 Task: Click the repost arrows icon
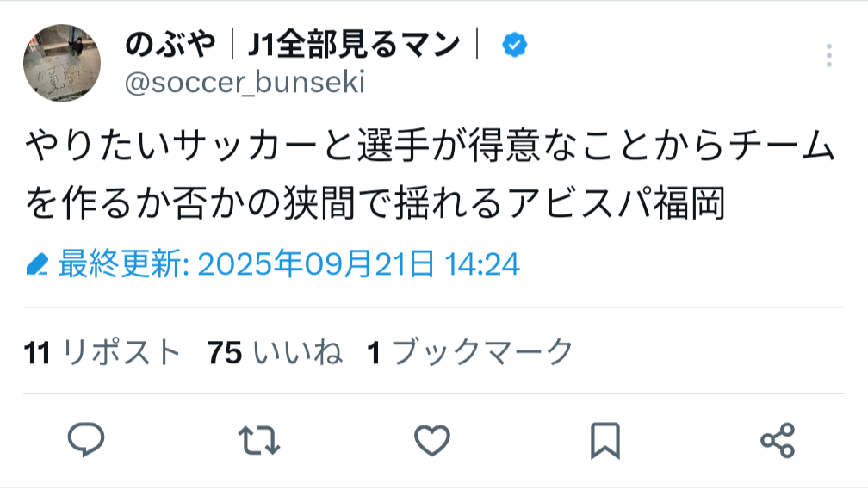pyautogui.click(x=259, y=440)
